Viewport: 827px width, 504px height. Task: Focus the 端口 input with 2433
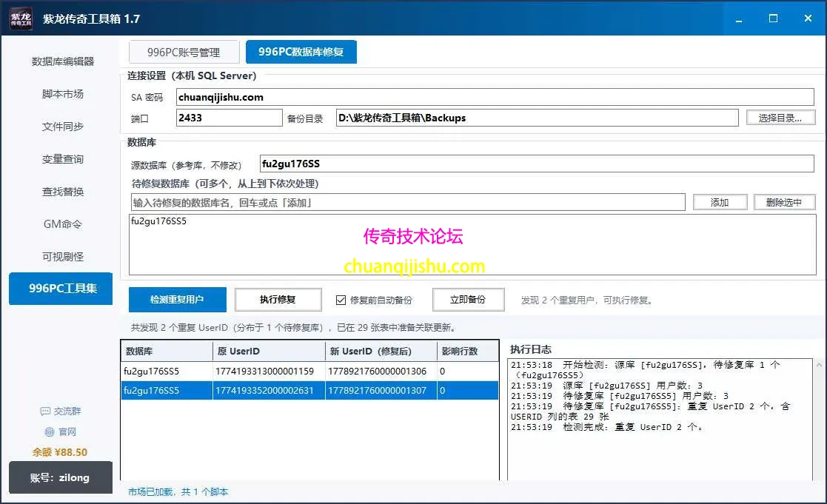229,118
